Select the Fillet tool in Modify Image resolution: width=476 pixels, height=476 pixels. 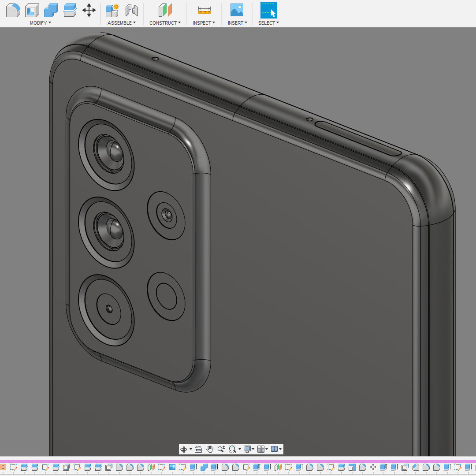(13, 10)
